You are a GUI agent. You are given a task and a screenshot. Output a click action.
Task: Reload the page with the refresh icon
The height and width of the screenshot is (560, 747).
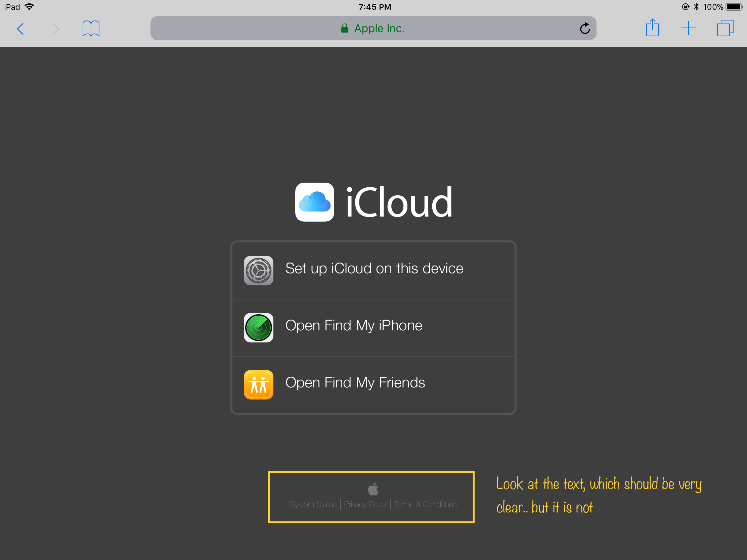[x=584, y=28]
